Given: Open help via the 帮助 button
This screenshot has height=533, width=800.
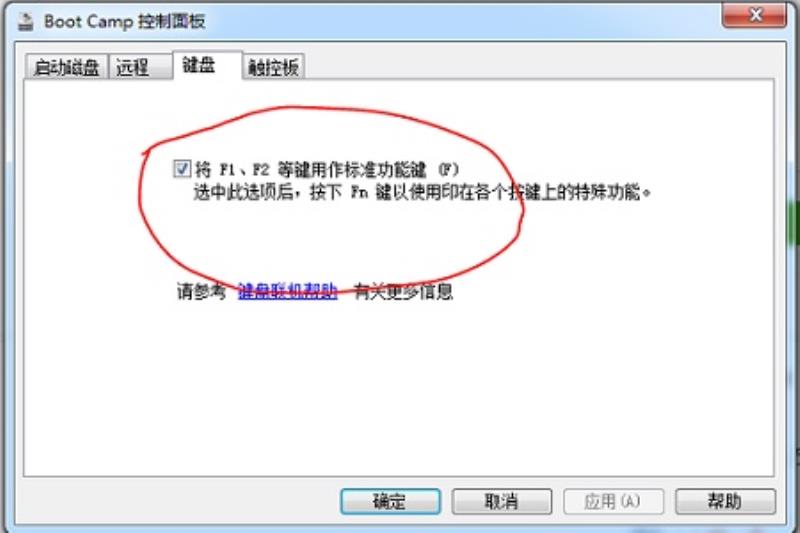Looking at the screenshot, I should [x=726, y=501].
